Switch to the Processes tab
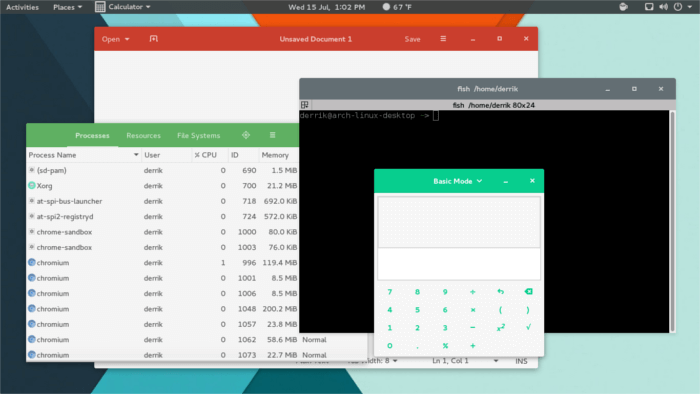The height and width of the screenshot is (394, 700). (92, 135)
